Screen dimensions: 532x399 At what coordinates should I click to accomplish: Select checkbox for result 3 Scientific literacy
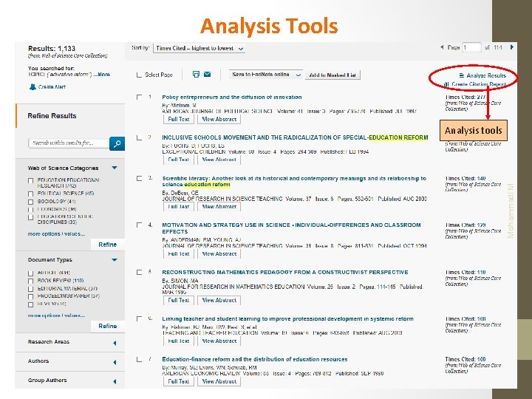139,179
